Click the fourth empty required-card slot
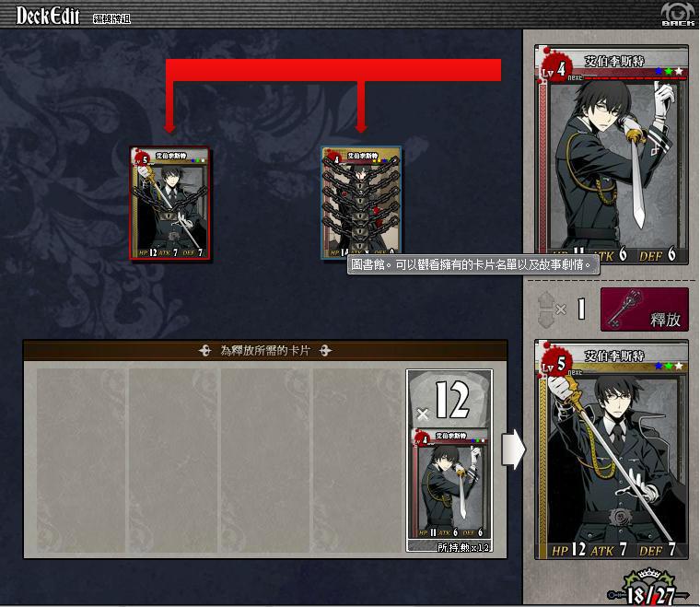This screenshot has height=607, width=700. point(358,461)
